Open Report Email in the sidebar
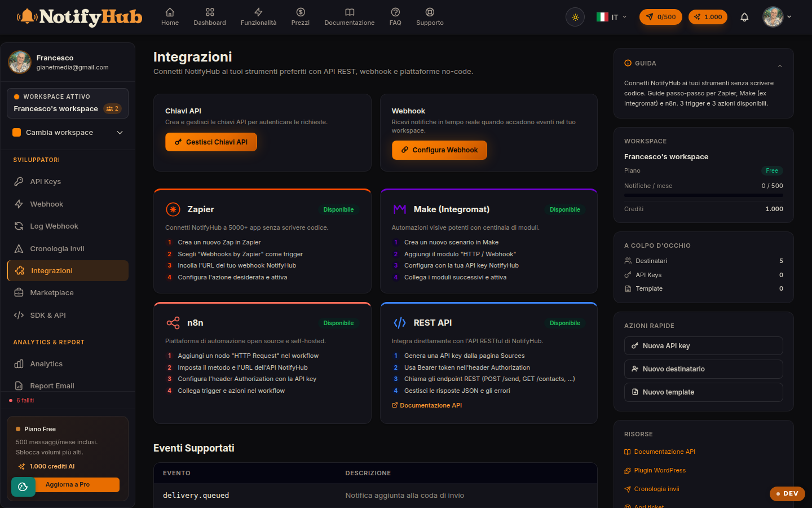Screen dimensions: 812x508 (68, 386)
